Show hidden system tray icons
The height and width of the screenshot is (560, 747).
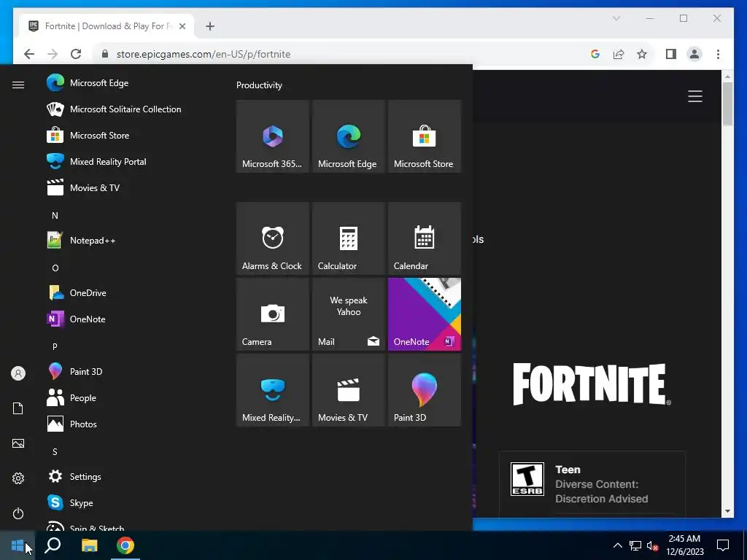[617, 545]
